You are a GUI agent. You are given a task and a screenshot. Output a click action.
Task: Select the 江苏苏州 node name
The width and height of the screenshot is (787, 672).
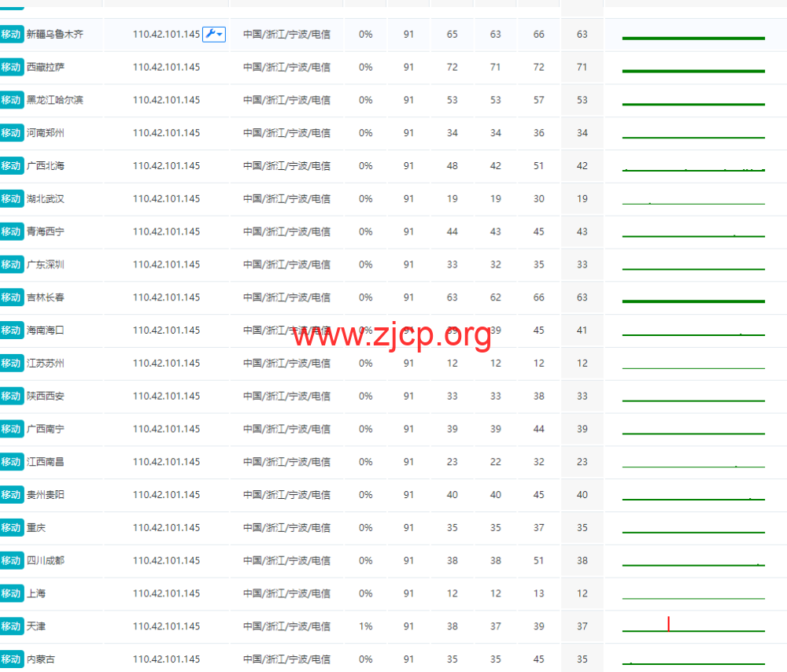pyautogui.click(x=46, y=363)
